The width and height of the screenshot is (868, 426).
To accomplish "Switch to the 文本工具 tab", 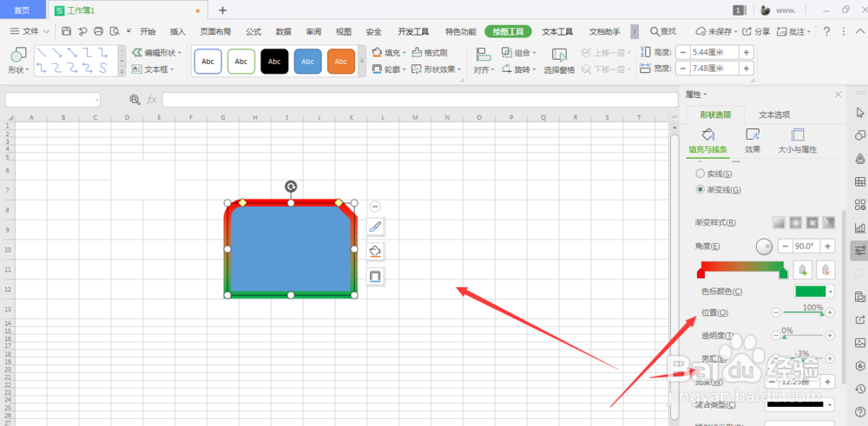I will (557, 31).
